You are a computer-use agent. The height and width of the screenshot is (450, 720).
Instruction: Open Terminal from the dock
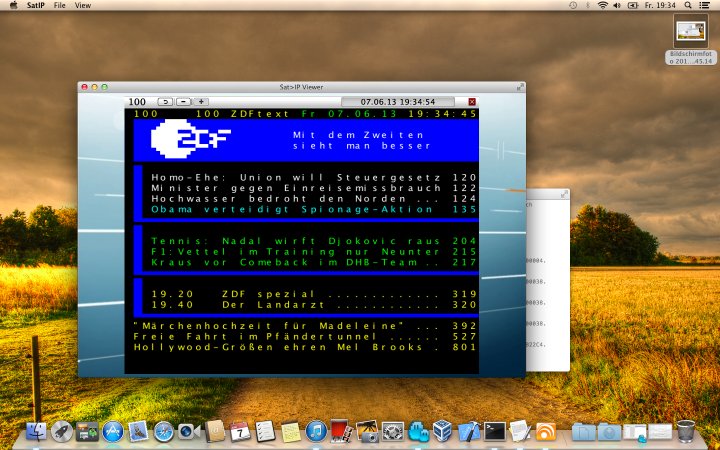(494, 431)
